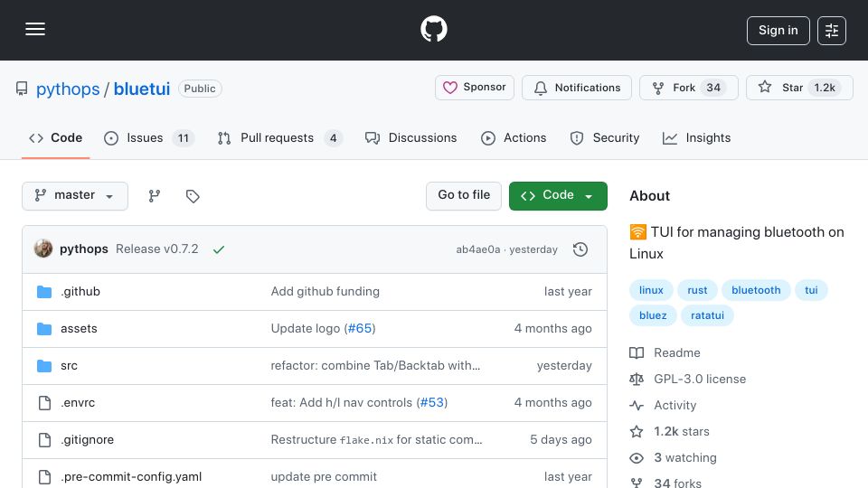Switch to the Code tab
The height and width of the screenshot is (488, 868).
[x=55, y=137]
